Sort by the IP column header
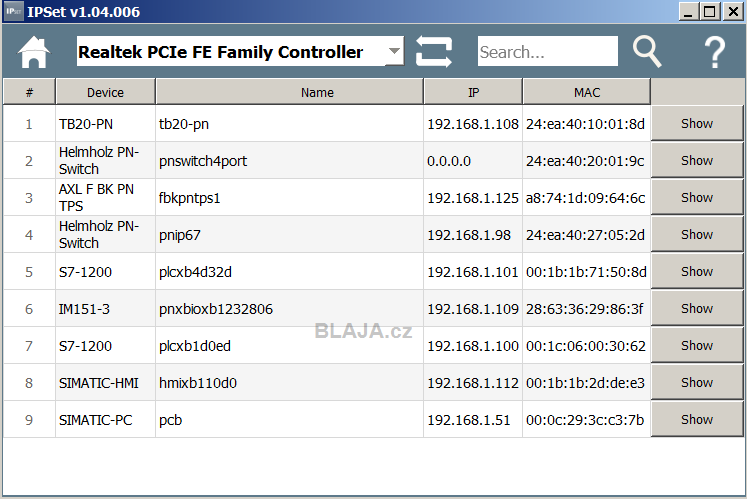 point(473,92)
